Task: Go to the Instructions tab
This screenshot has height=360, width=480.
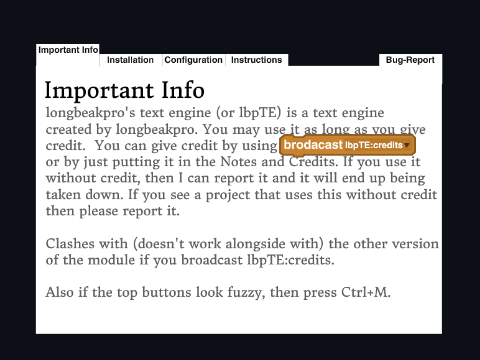Action: [256, 60]
